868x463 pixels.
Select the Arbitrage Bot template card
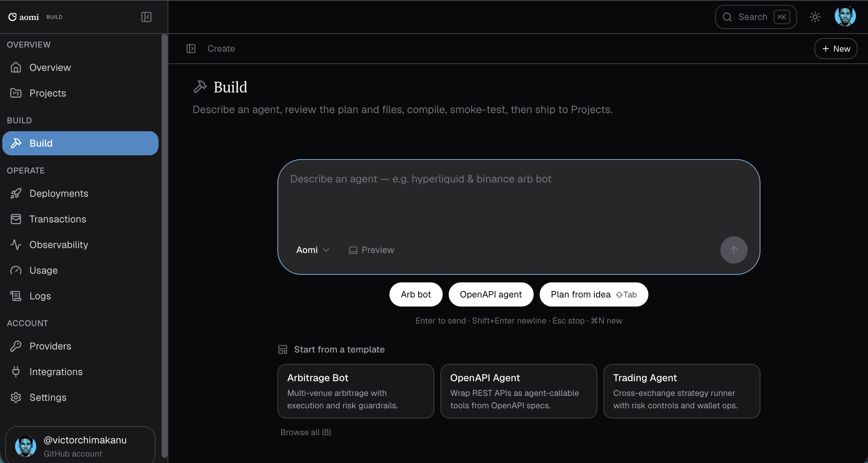point(356,391)
